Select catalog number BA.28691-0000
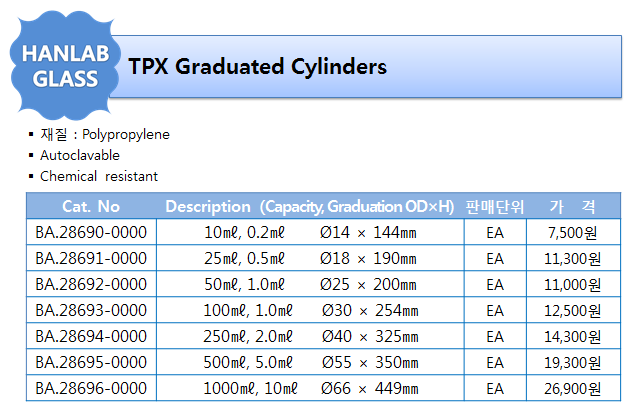640x418 pixels. (x=91, y=258)
